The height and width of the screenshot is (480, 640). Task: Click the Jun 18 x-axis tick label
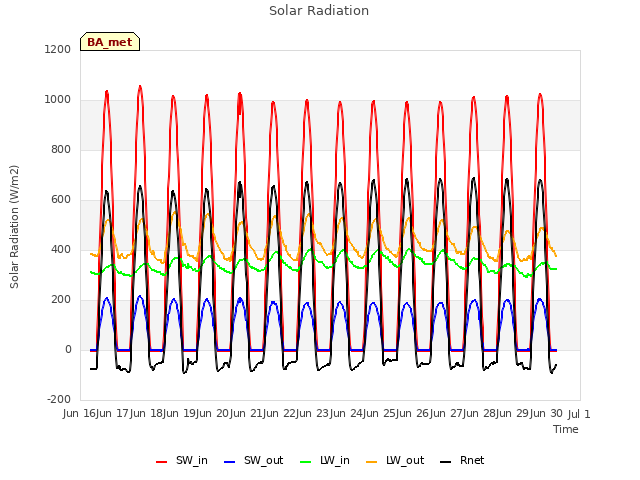(x=146, y=414)
